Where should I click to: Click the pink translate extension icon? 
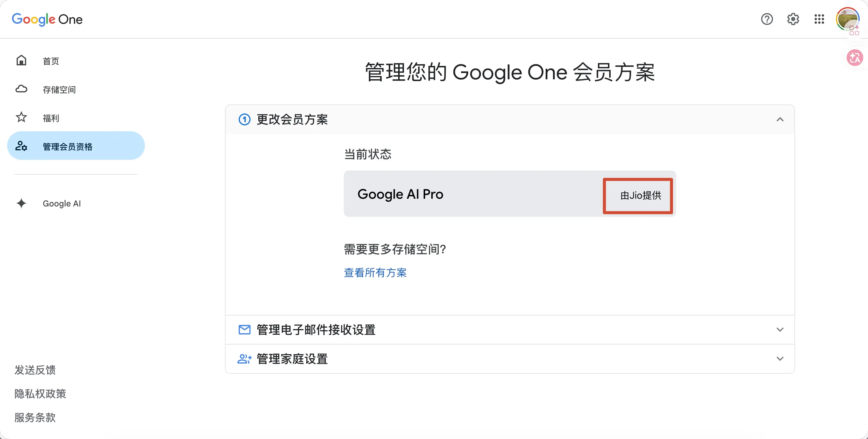pos(855,58)
